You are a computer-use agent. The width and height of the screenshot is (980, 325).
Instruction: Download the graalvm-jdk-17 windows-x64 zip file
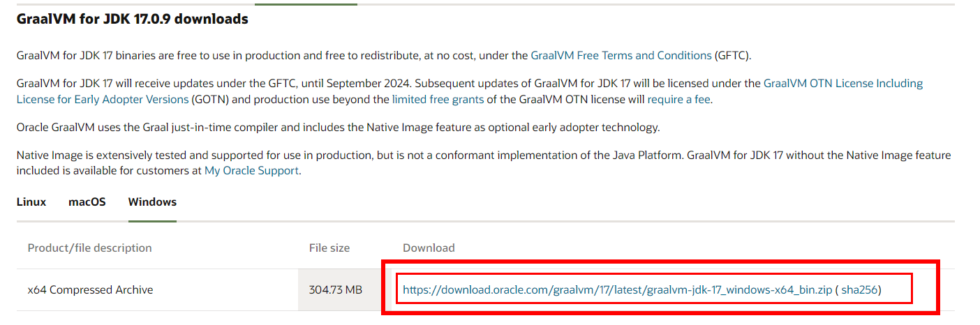[x=617, y=289]
